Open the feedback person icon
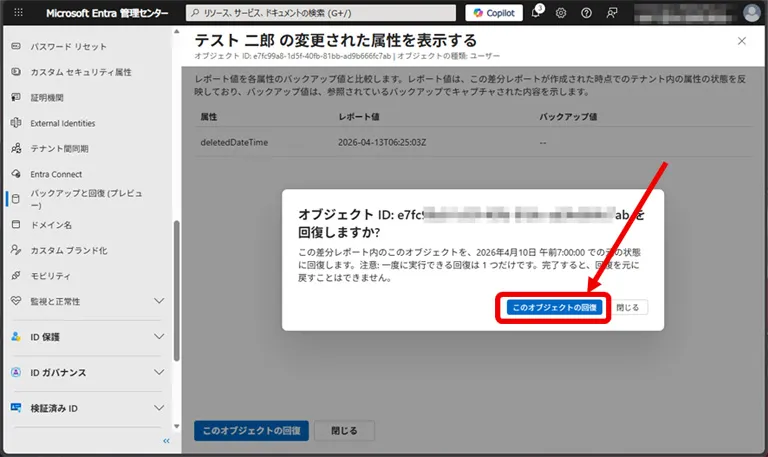This screenshot has width=768, height=457. (x=611, y=13)
